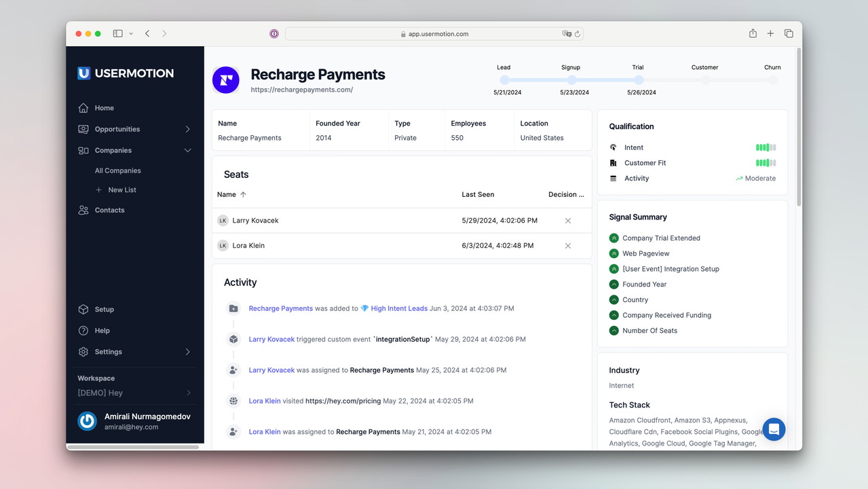Open the chat support widget
This screenshot has width=868, height=489.
774,429
